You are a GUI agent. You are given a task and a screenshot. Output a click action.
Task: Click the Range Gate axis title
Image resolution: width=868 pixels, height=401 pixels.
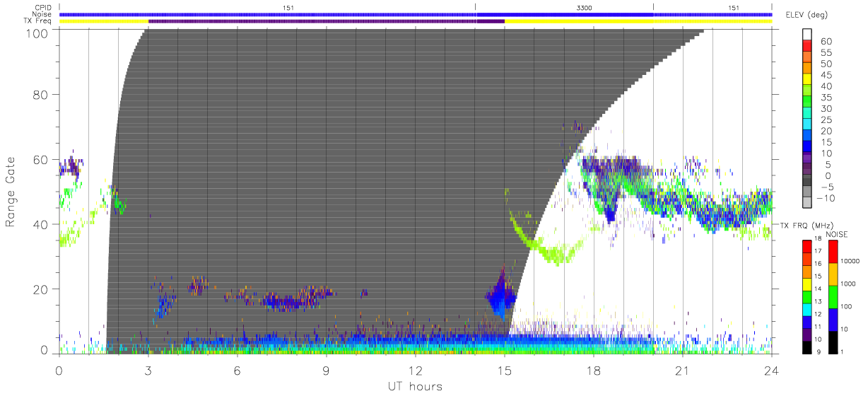(11, 192)
